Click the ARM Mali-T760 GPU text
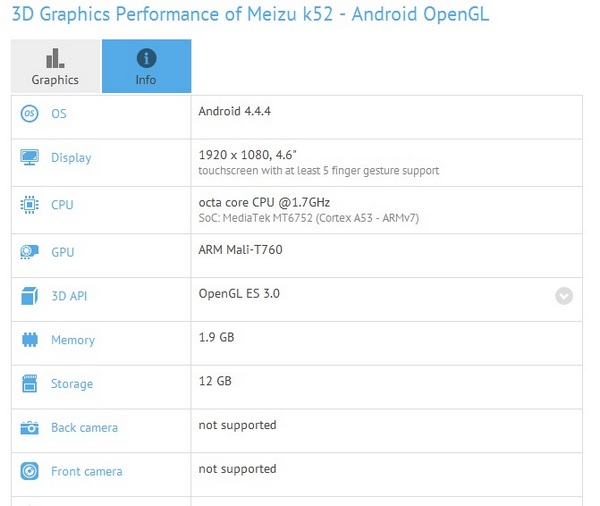Screen dimensions: 600x506 click(x=240, y=249)
